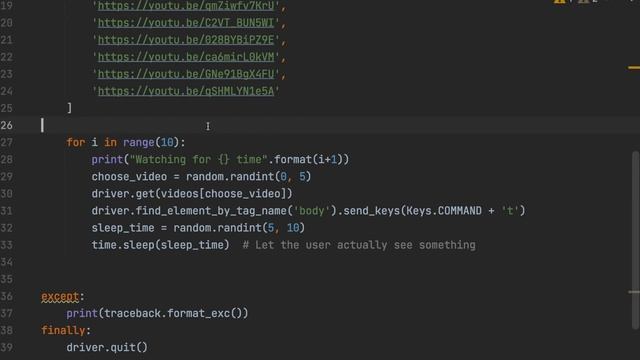Jump to the gray stripe marker near line 36
Screen dimensions: 640x360
click(634, 292)
